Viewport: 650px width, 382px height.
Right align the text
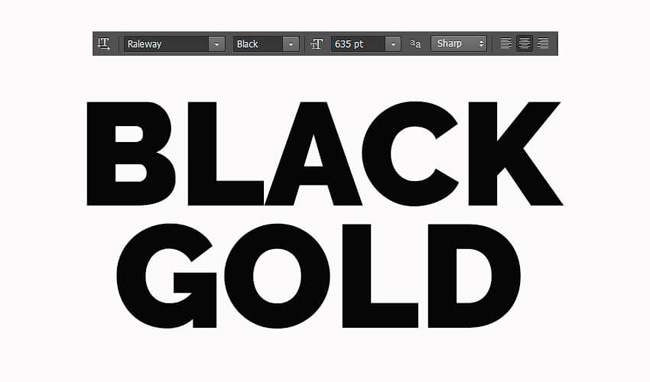(x=543, y=43)
